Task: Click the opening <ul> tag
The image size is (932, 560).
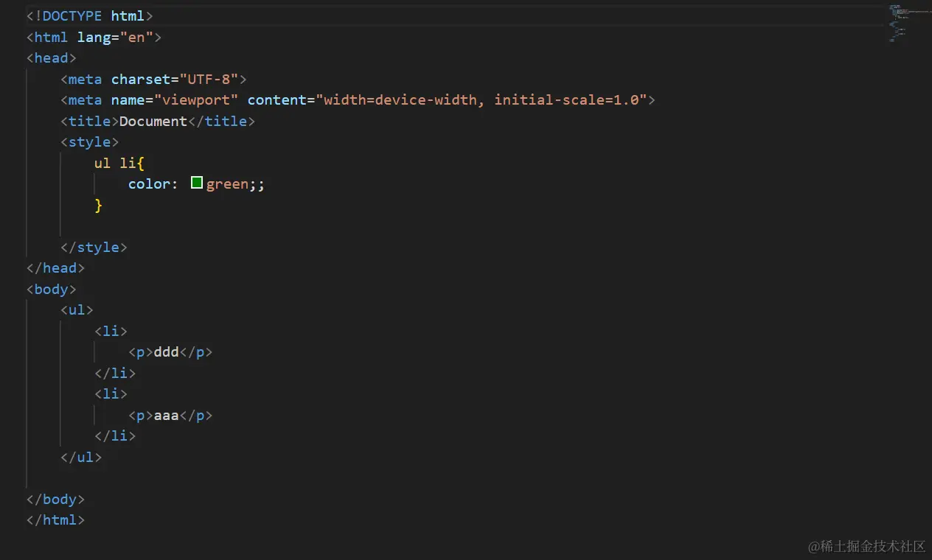Action: pos(77,309)
